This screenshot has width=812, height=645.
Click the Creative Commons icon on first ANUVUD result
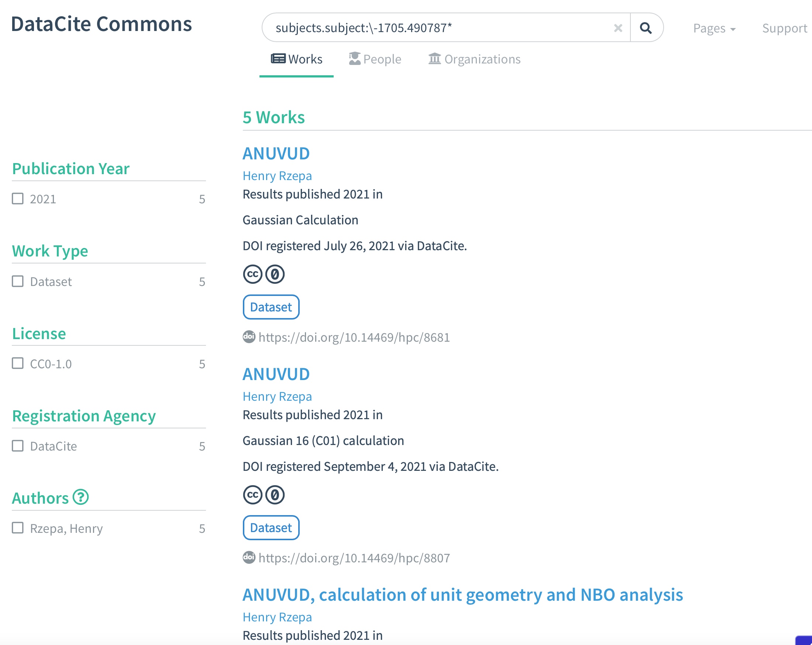click(x=252, y=274)
